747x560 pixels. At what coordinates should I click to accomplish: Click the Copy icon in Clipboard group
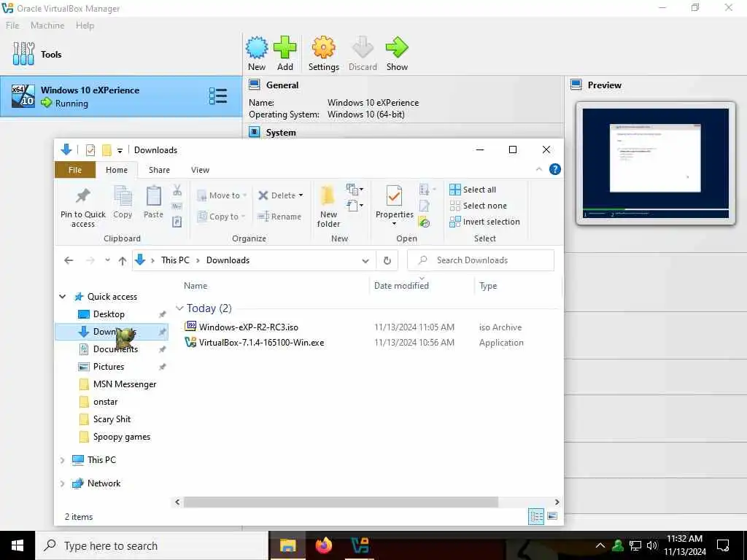[x=123, y=195]
